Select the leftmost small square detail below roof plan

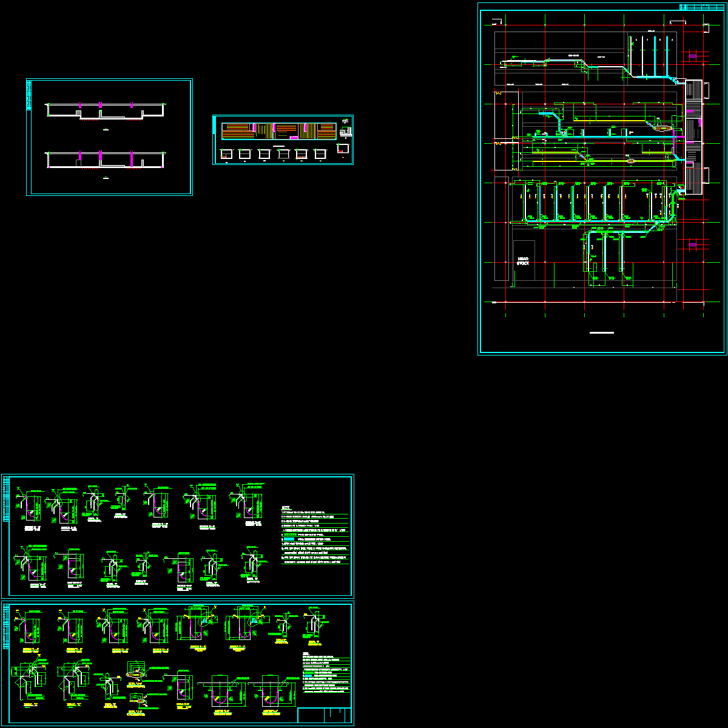tap(226, 154)
